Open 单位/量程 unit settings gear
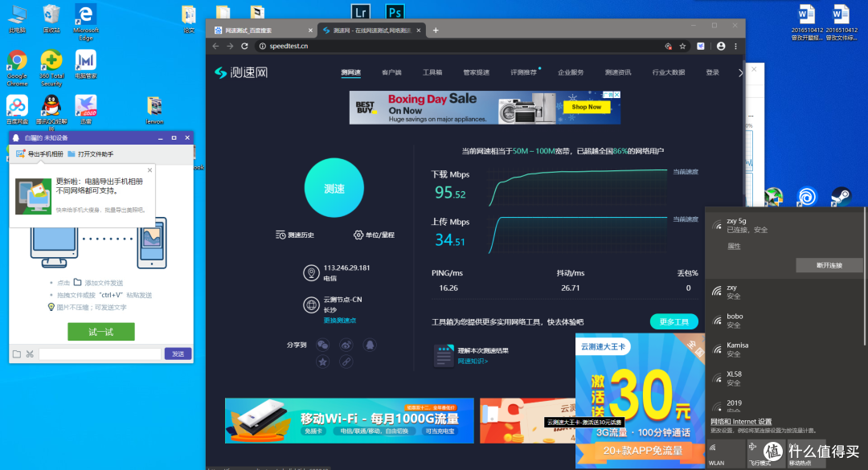This screenshot has width=868, height=470. click(x=358, y=235)
